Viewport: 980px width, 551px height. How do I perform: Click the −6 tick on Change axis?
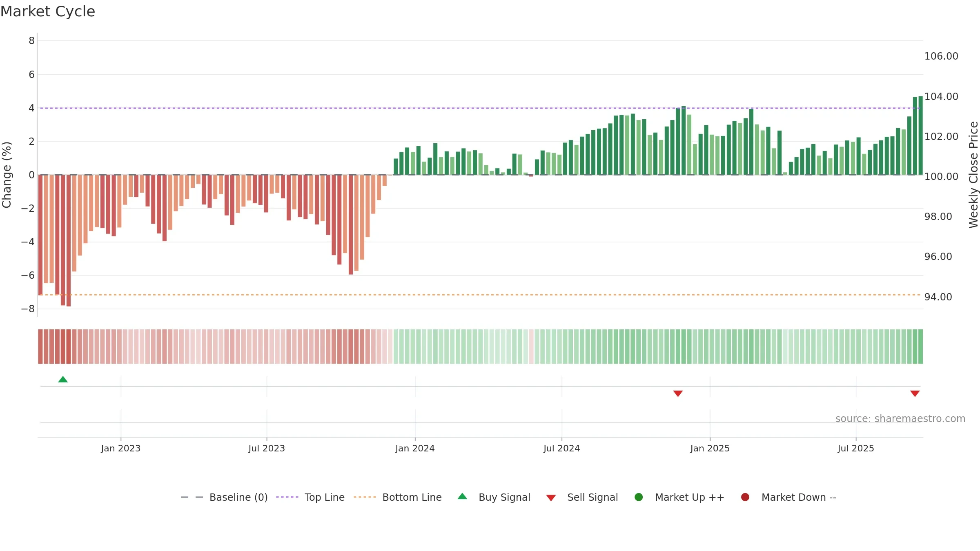point(28,275)
